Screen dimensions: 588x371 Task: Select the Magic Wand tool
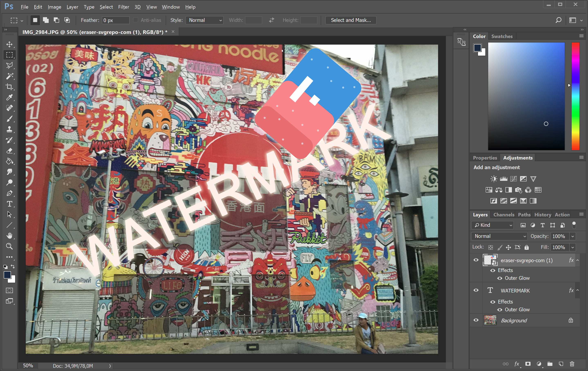pyautogui.click(x=10, y=76)
